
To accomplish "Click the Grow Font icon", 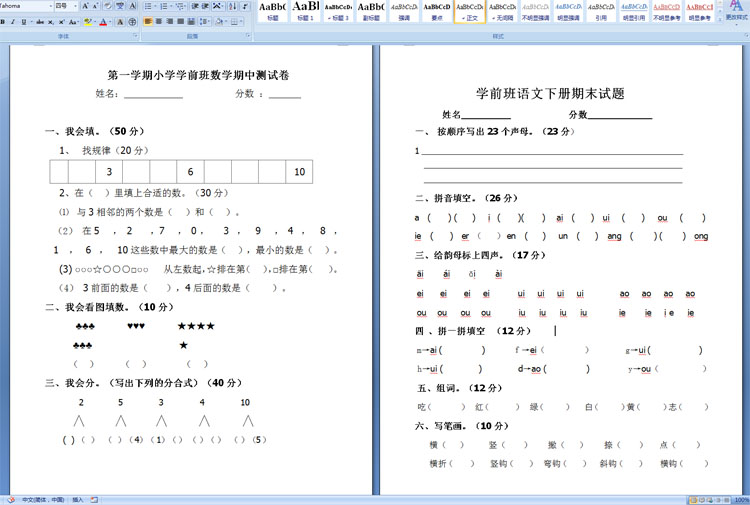I will (85, 6).
